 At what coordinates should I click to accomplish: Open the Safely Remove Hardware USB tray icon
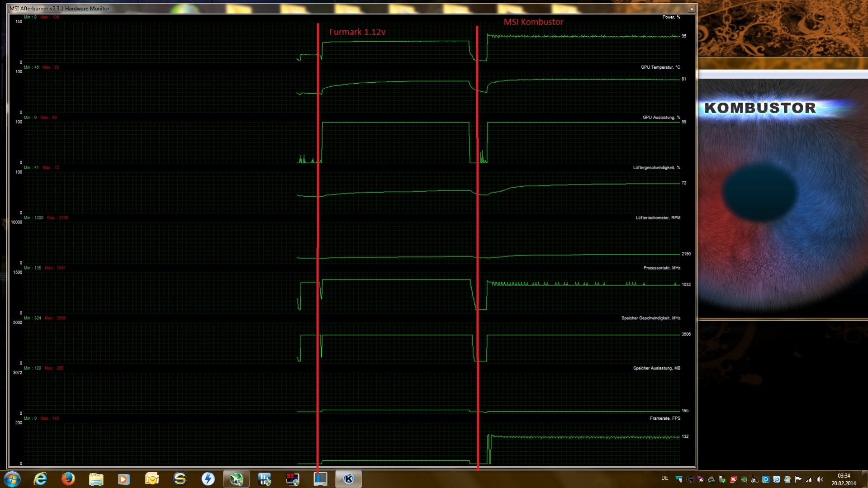click(x=722, y=479)
